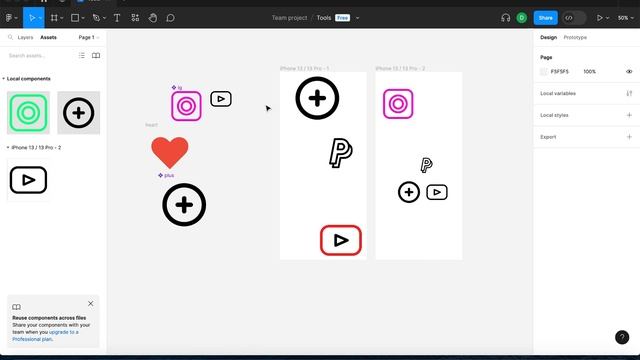Click the iPhone 13 / 13 Pro - 1 frame label
The image size is (640, 360).
click(x=304, y=68)
